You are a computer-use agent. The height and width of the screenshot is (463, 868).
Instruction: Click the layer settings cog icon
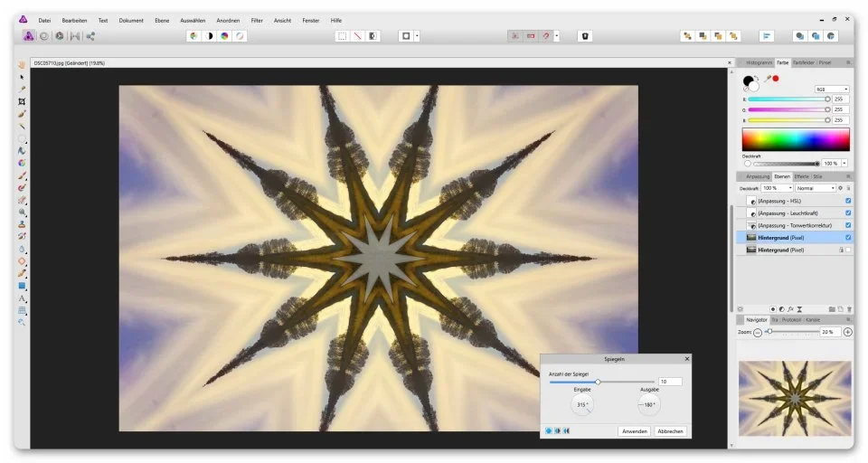840,188
